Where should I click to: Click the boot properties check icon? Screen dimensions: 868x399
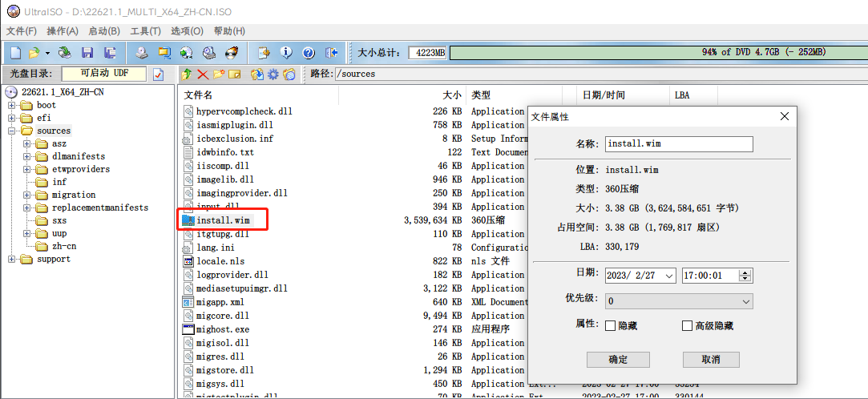[x=159, y=75]
